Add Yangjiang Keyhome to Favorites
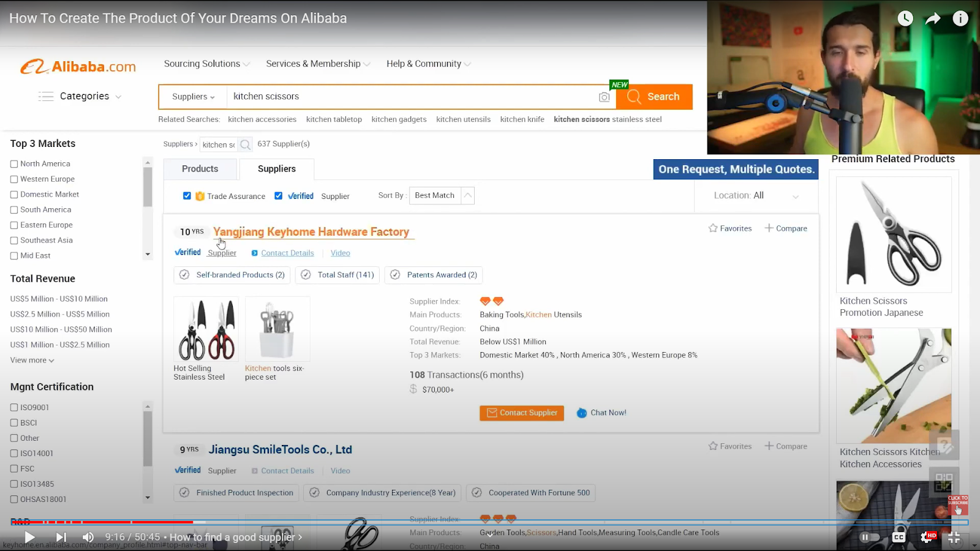Image resolution: width=980 pixels, height=551 pixels. pyautogui.click(x=730, y=228)
